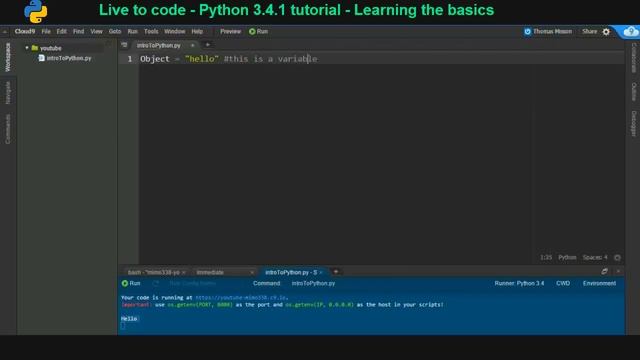
Task: Toggle the Commands side panel
Action: click(x=8, y=129)
